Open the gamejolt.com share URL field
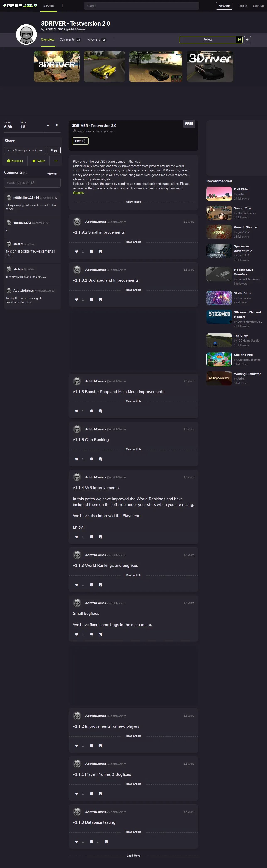 pos(25,150)
